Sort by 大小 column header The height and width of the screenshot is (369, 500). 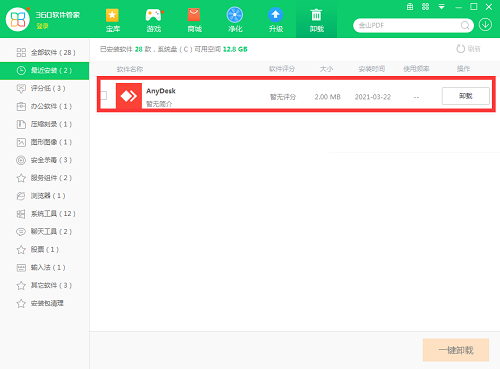point(326,69)
